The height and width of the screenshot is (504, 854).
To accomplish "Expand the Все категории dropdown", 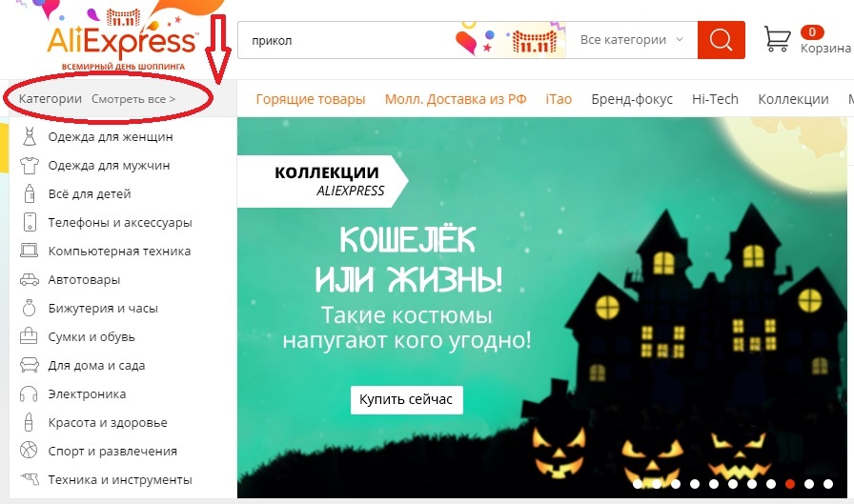I will pyautogui.click(x=632, y=40).
